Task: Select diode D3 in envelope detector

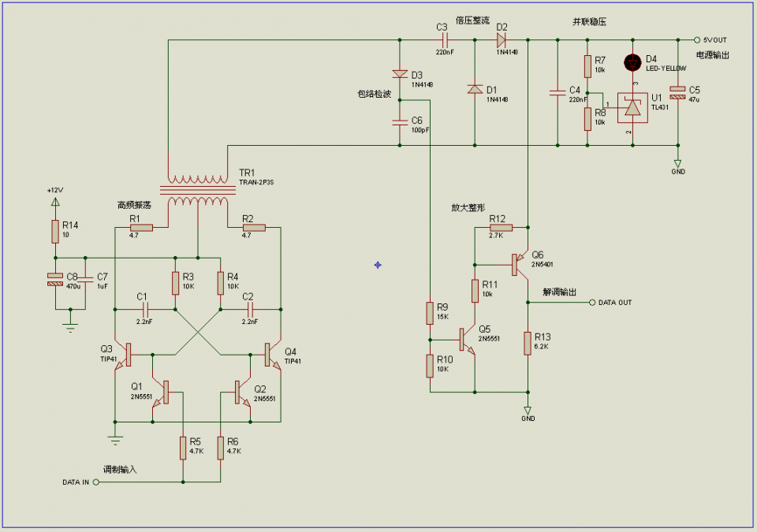Action: coord(401,76)
